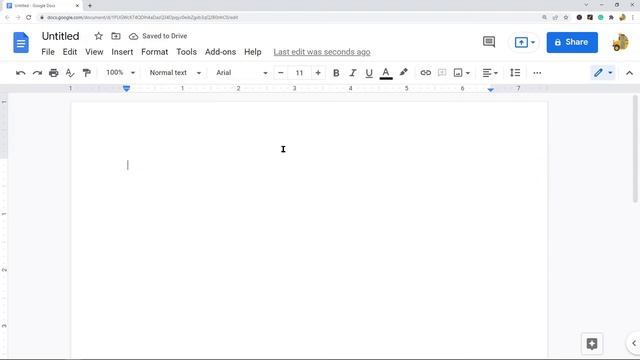Image resolution: width=640 pixels, height=360 pixels.
Task: Toggle Bold formatting
Action: [336, 73]
